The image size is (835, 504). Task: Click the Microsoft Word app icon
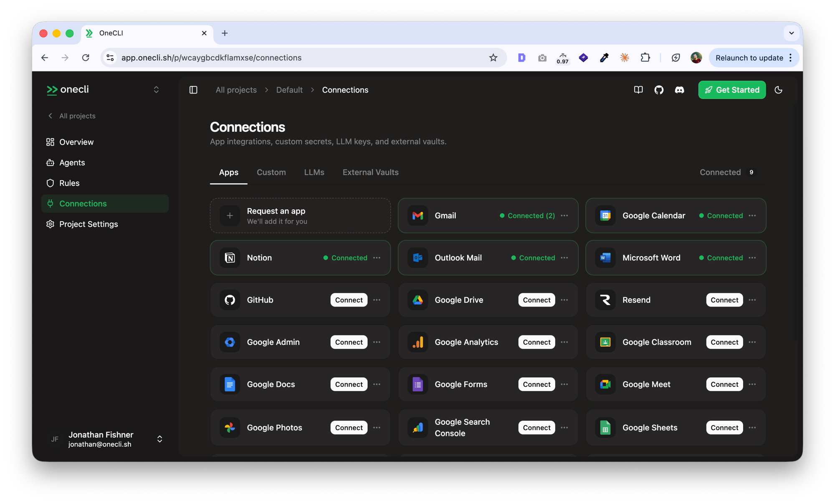pos(605,258)
